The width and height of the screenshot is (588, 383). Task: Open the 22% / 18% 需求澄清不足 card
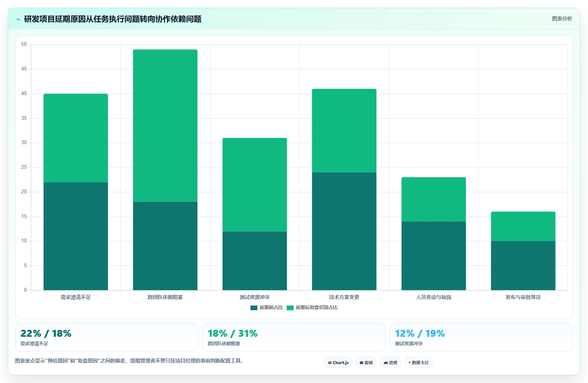coord(107,337)
